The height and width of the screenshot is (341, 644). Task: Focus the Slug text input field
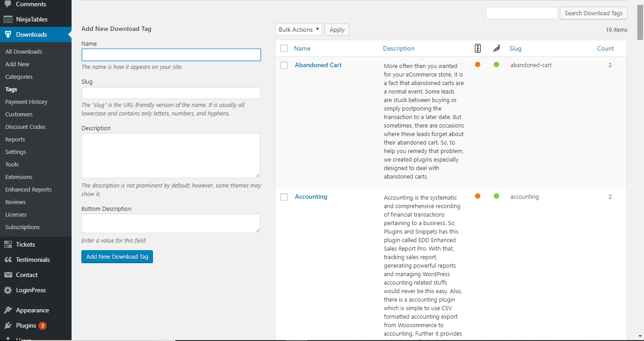pos(171,93)
